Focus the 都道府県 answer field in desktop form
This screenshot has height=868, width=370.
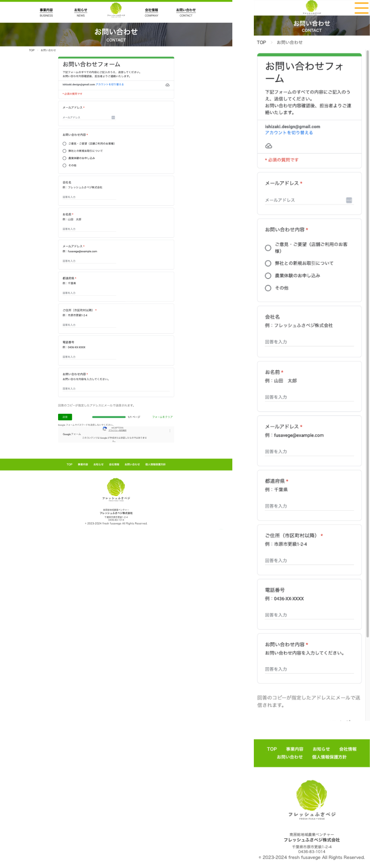[89, 293]
